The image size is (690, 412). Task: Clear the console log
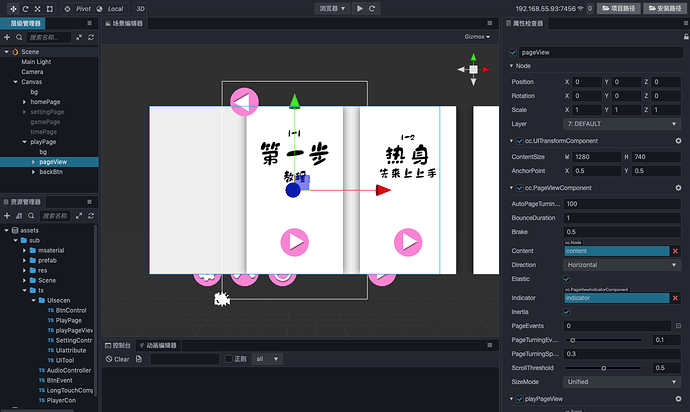pyautogui.click(x=117, y=359)
